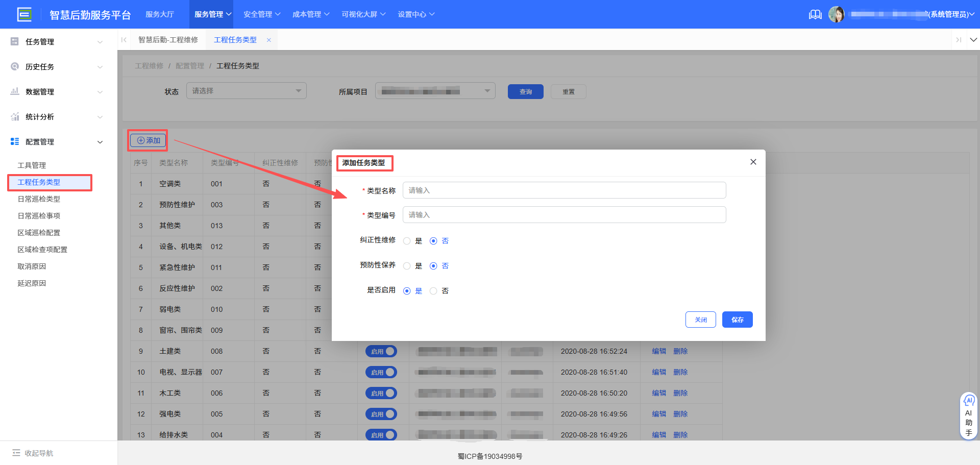Open the 任务管理 sidebar section icon
The width and height of the screenshot is (980, 465).
[x=14, y=41]
